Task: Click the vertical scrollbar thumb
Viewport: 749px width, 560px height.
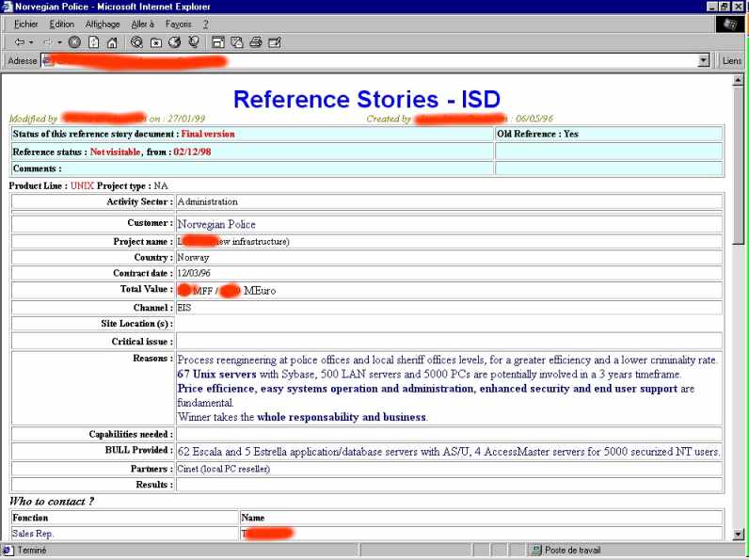Action: pos(738,165)
